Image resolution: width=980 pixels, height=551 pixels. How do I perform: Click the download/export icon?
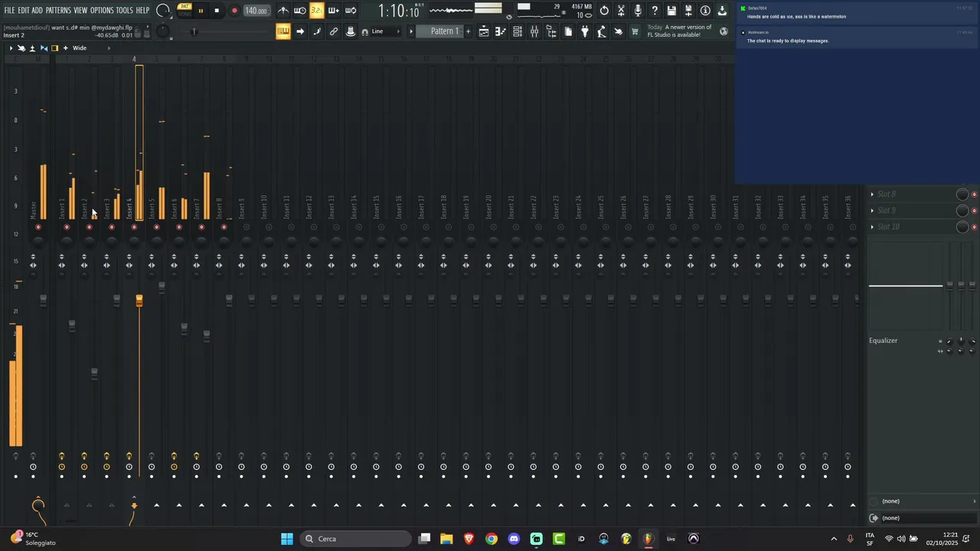pos(722,11)
